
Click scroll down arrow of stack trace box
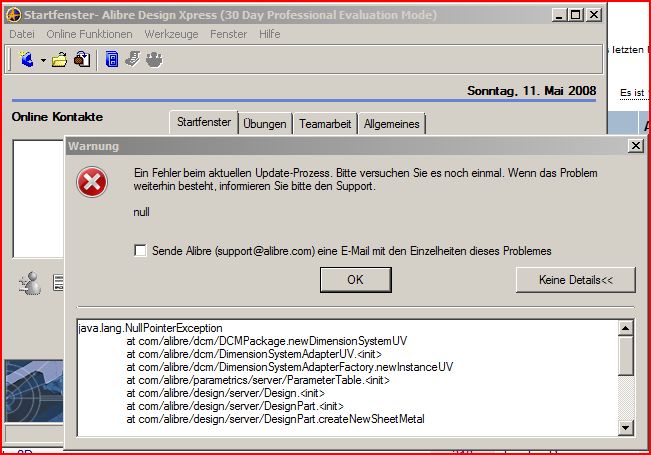[625, 427]
